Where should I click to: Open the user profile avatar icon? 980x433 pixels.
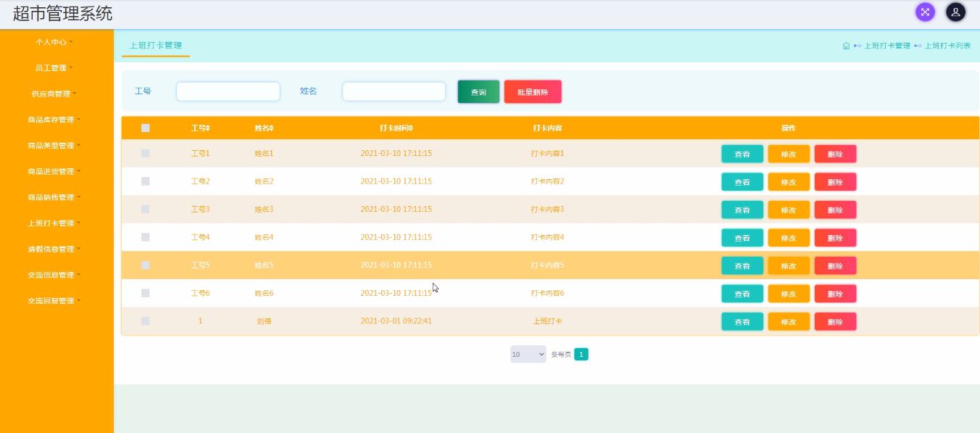point(956,12)
